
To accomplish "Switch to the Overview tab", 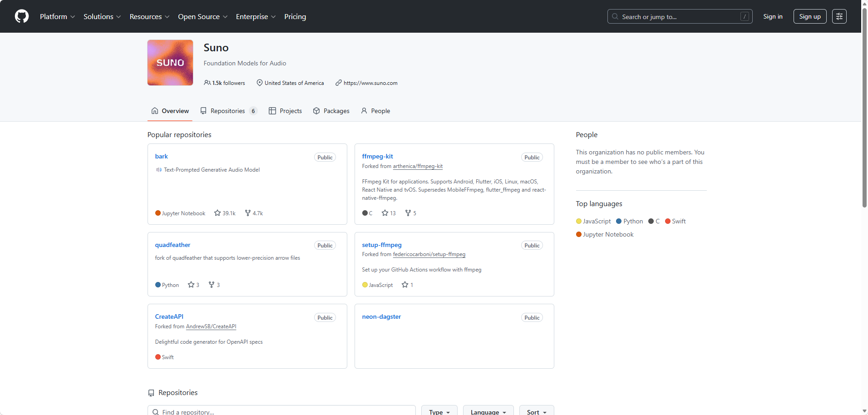I will pyautogui.click(x=170, y=111).
